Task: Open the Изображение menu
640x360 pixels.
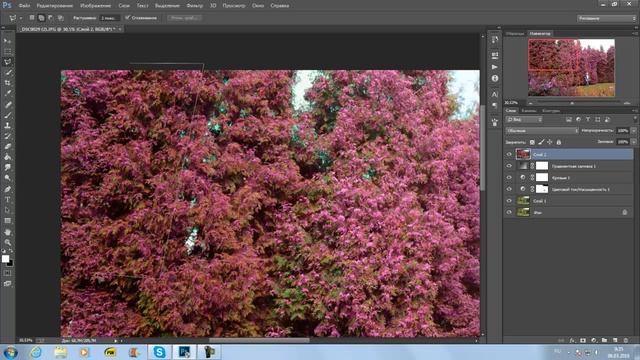Action: coord(96,6)
